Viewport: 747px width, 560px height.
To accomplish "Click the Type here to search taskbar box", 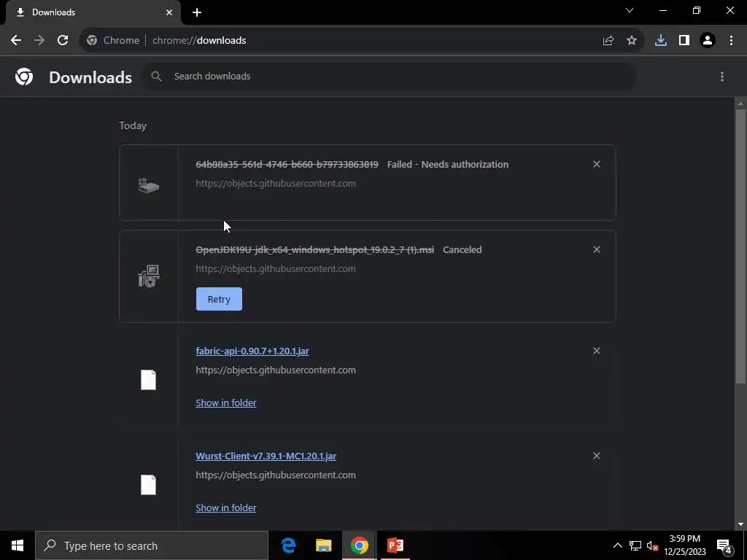I will [x=152, y=545].
